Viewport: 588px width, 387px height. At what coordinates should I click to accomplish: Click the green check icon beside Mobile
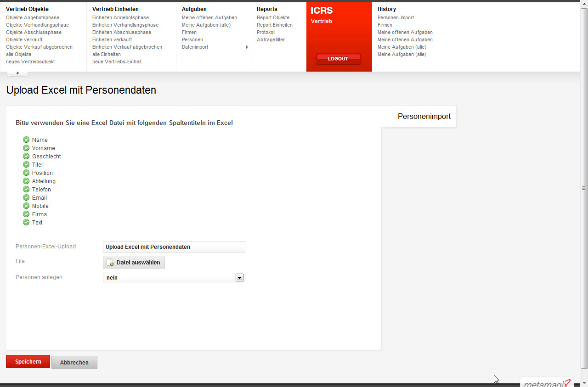coord(26,206)
